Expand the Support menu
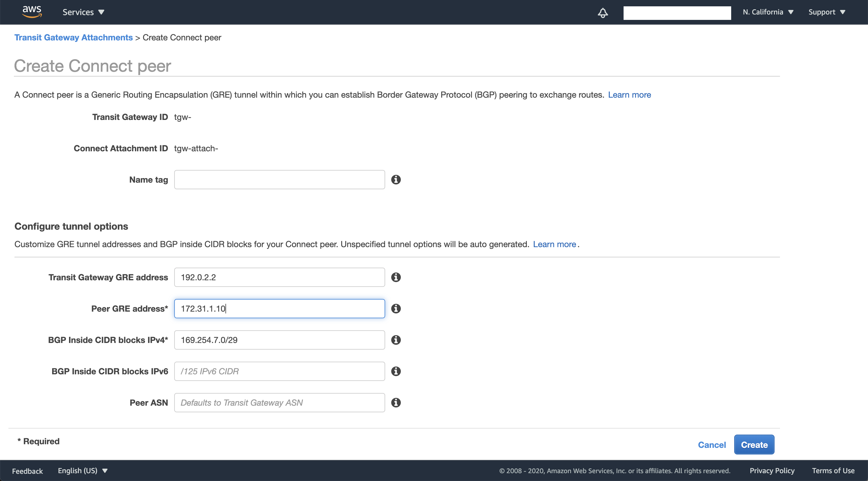 tap(826, 12)
